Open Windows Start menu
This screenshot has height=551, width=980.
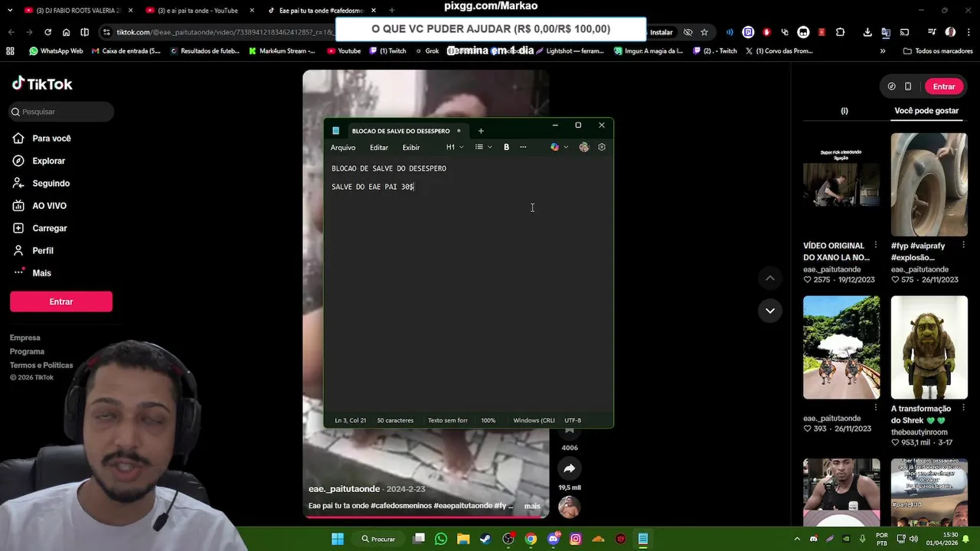click(338, 539)
